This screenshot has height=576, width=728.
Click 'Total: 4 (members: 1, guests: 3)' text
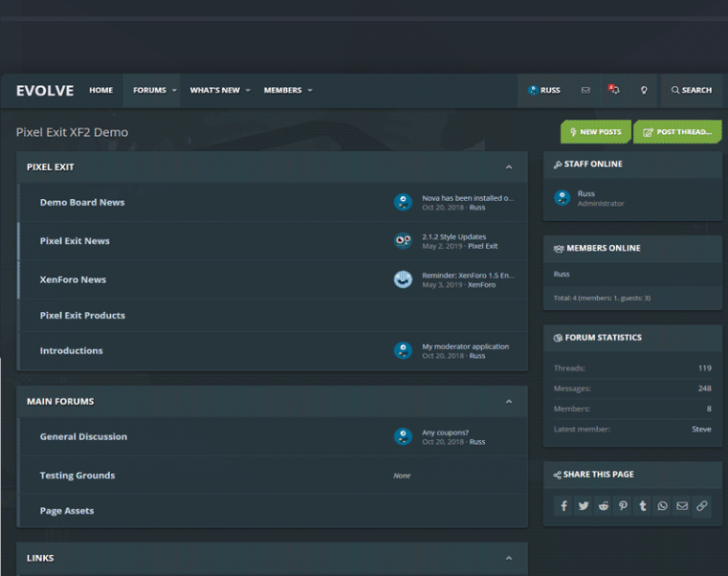602,299
